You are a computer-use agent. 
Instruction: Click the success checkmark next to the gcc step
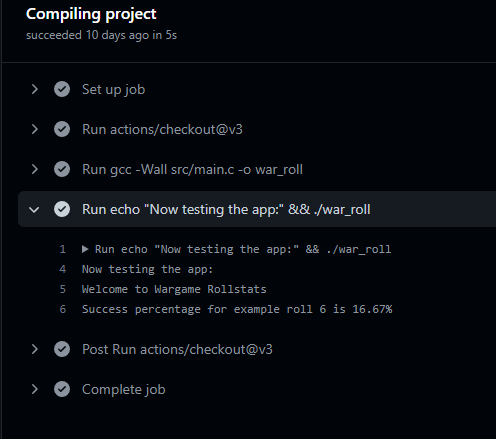point(62,169)
